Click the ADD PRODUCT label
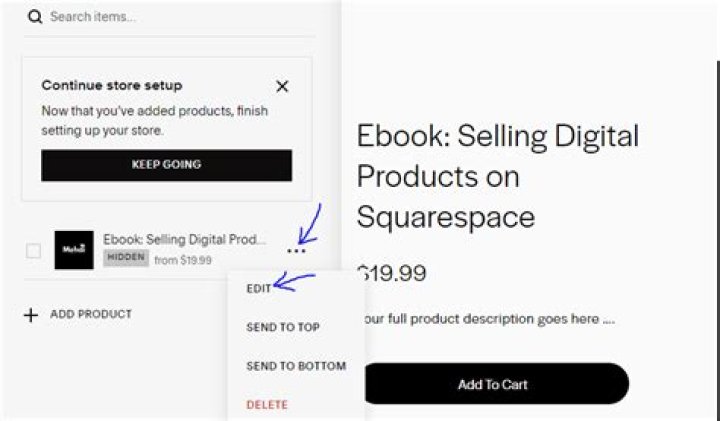The height and width of the screenshot is (421, 720). 91,314
